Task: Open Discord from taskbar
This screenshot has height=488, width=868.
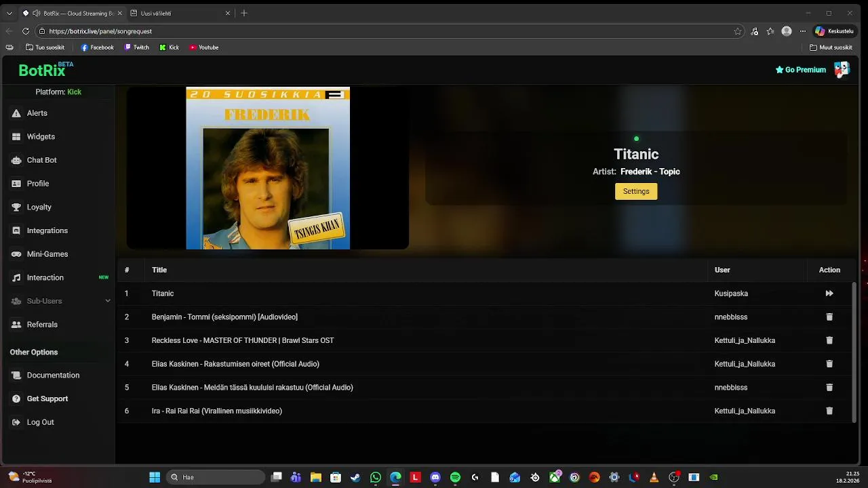Action: pyautogui.click(x=435, y=477)
